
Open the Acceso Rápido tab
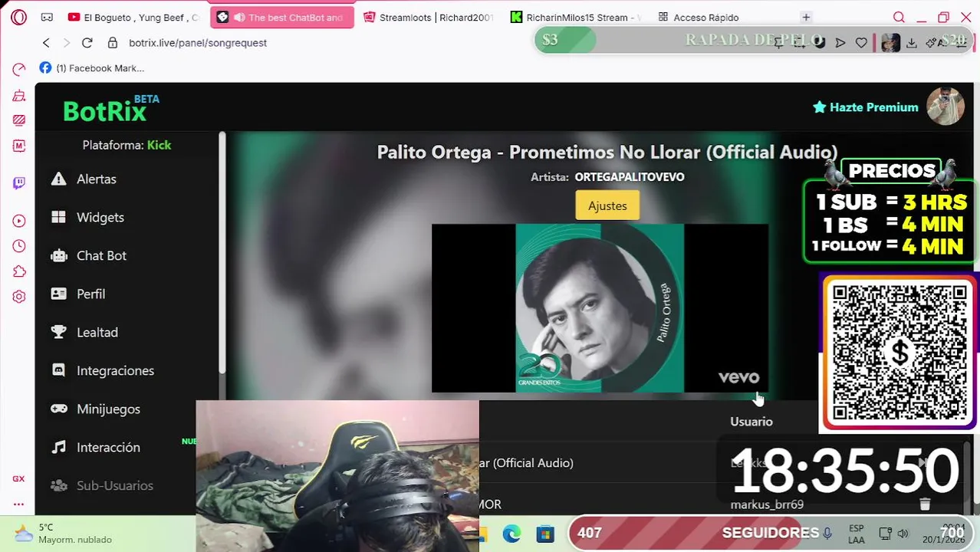point(699,17)
